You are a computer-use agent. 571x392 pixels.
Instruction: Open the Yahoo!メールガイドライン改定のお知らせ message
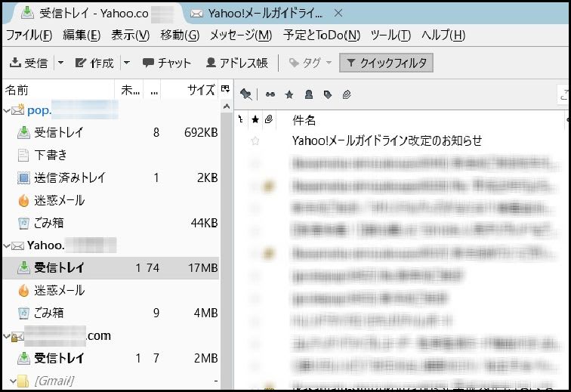[387, 140]
